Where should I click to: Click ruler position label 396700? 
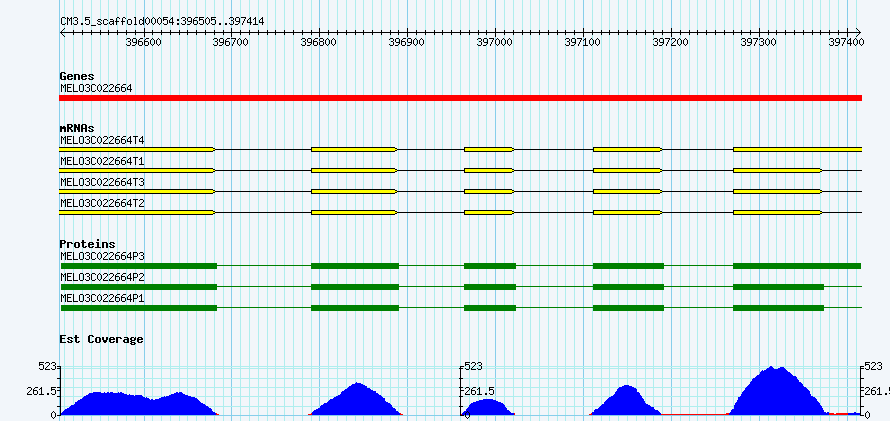[x=231, y=43]
